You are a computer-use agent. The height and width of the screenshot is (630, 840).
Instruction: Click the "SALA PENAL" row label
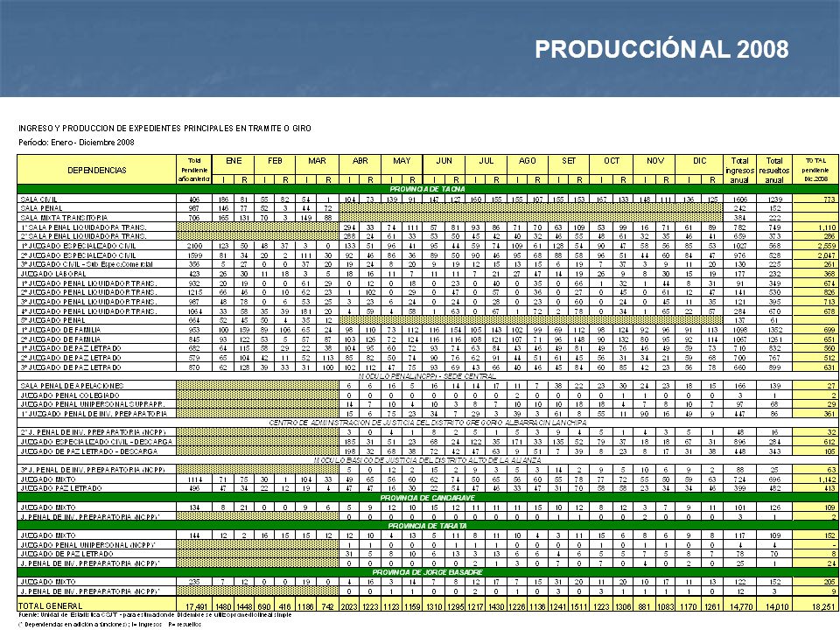41,208
